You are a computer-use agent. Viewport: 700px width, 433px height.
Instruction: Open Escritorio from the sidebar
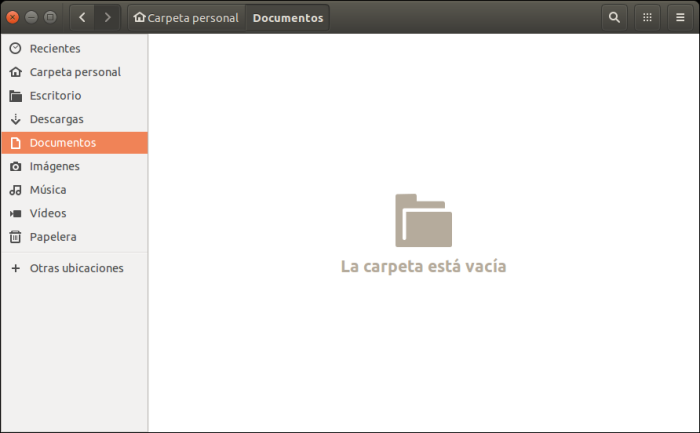55,96
